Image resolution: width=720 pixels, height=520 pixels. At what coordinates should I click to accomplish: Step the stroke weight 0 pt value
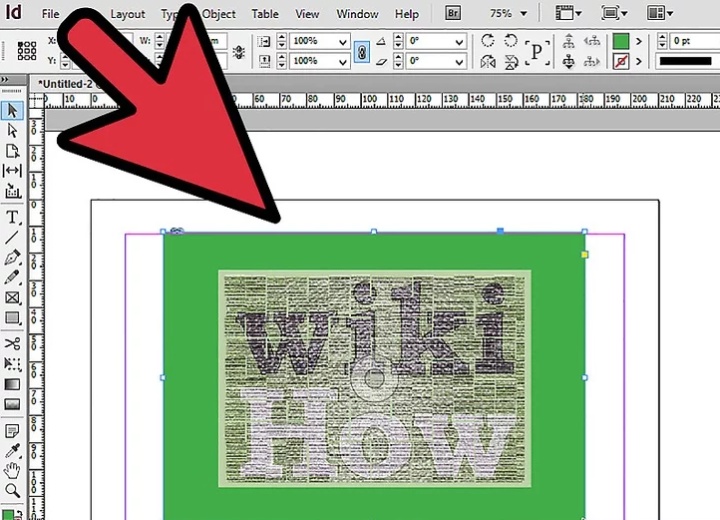click(662, 41)
